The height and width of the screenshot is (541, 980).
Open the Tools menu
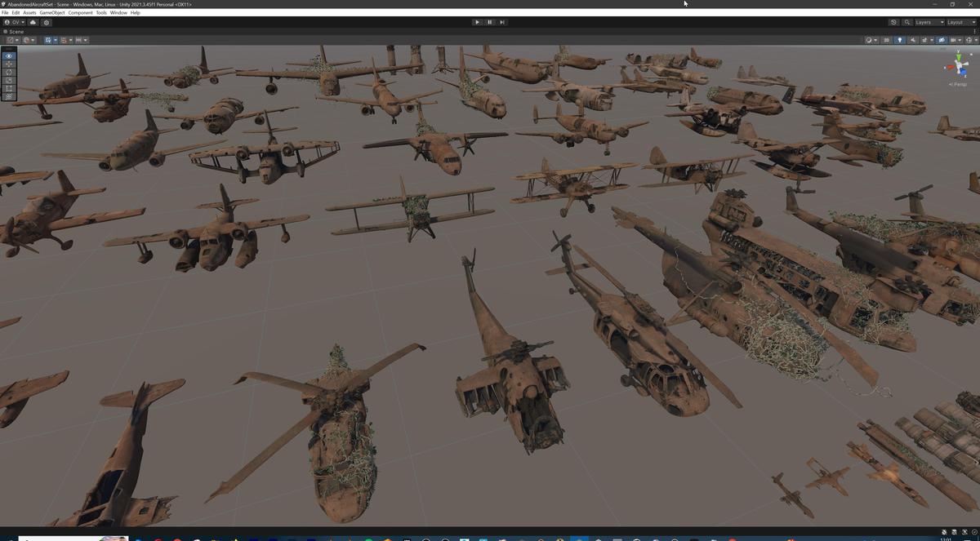[101, 13]
